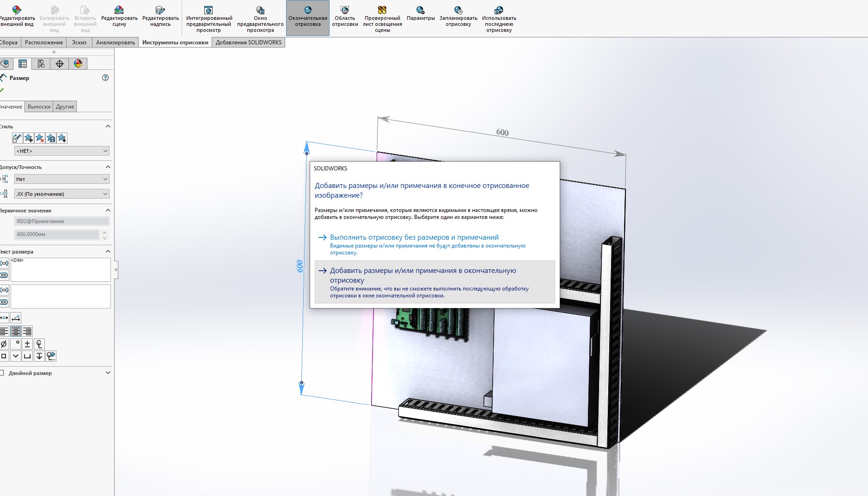The image size is (868, 496).
Task: Toggle inspection dimension beside the <DIM> text box
Action: (x=4, y=275)
